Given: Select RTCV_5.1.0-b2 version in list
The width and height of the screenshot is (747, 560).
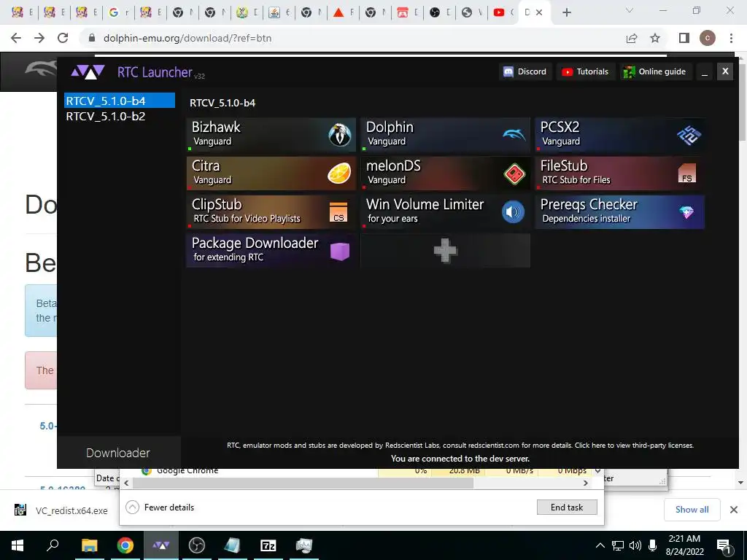Looking at the screenshot, I should coord(120,116).
